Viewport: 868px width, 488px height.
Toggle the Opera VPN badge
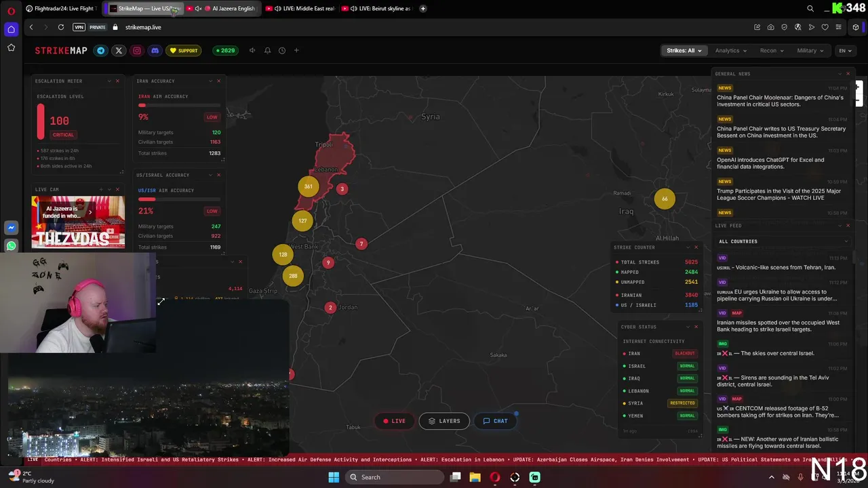pyautogui.click(x=79, y=27)
